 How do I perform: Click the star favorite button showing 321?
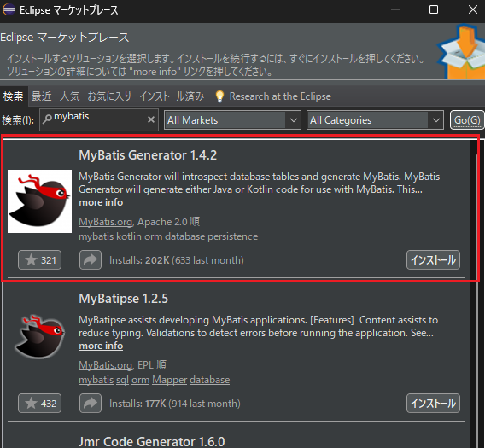39,259
